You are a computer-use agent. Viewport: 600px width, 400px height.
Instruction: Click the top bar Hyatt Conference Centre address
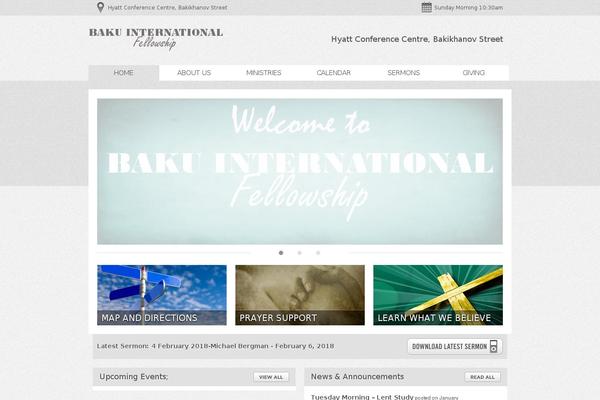click(168, 8)
